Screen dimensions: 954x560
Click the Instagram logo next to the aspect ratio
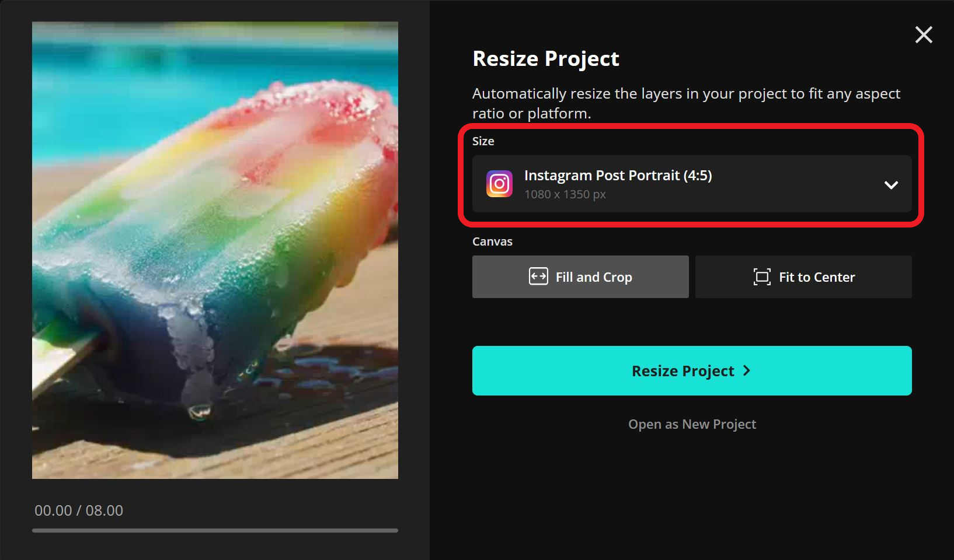pos(499,184)
